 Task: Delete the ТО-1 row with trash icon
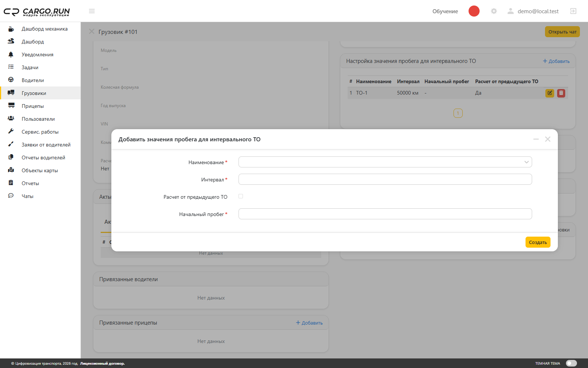561,93
